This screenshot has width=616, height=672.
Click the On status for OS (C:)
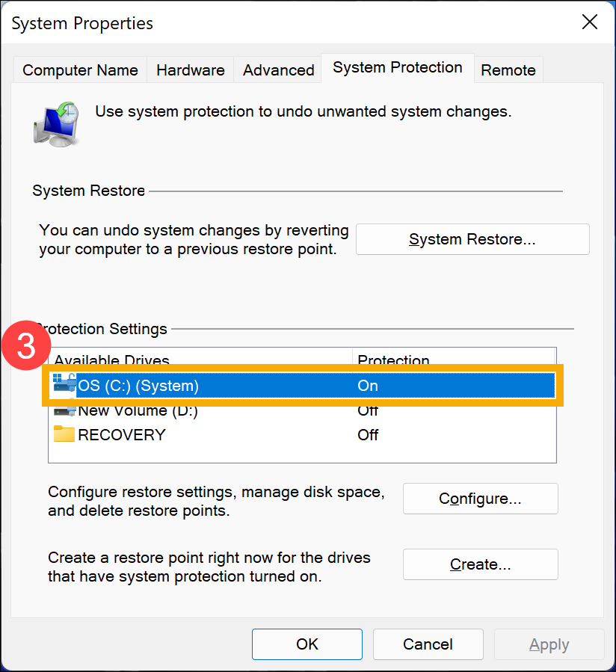368,386
